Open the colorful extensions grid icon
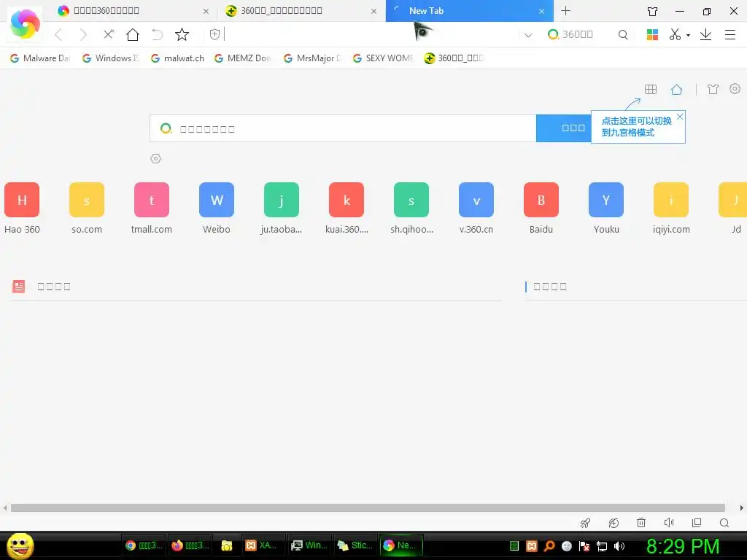747x560 pixels. tap(652, 34)
